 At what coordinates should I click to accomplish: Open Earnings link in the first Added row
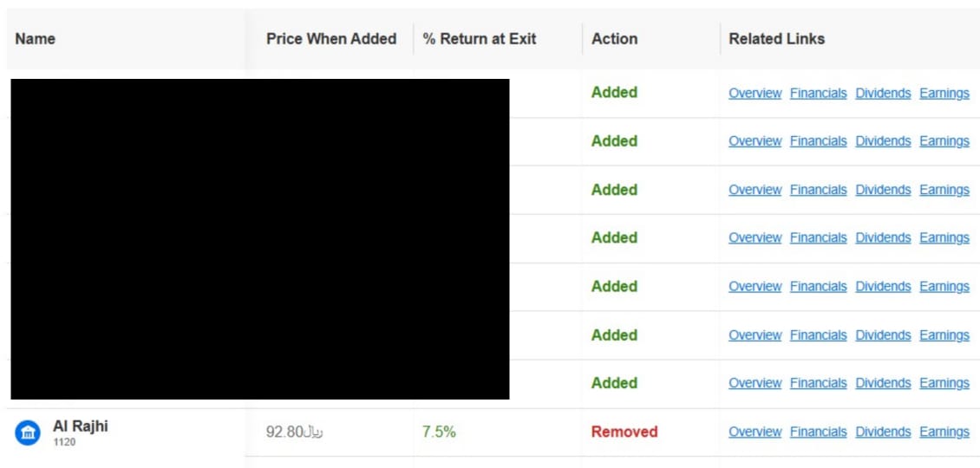point(944,93)
